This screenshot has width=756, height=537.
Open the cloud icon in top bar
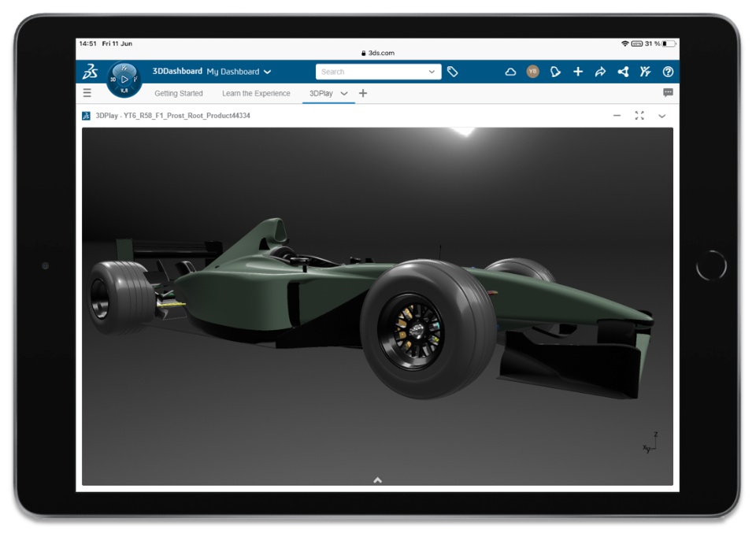(510, 72)
